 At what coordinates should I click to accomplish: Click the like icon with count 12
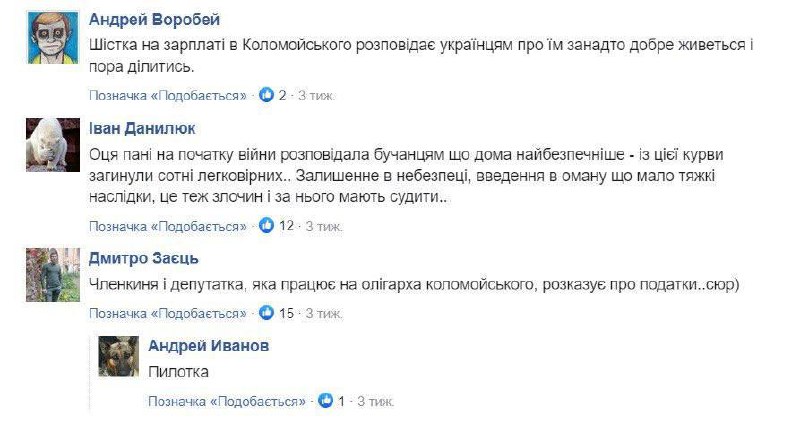(267, 226)
